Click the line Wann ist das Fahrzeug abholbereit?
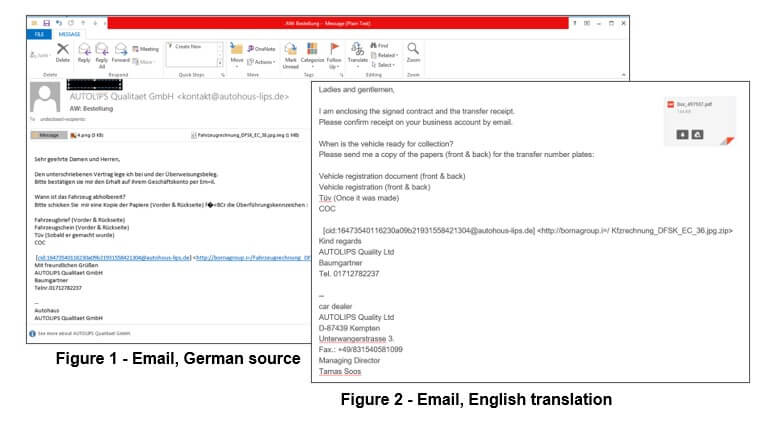This screenshot has width=782, height=435. point(80,197)
